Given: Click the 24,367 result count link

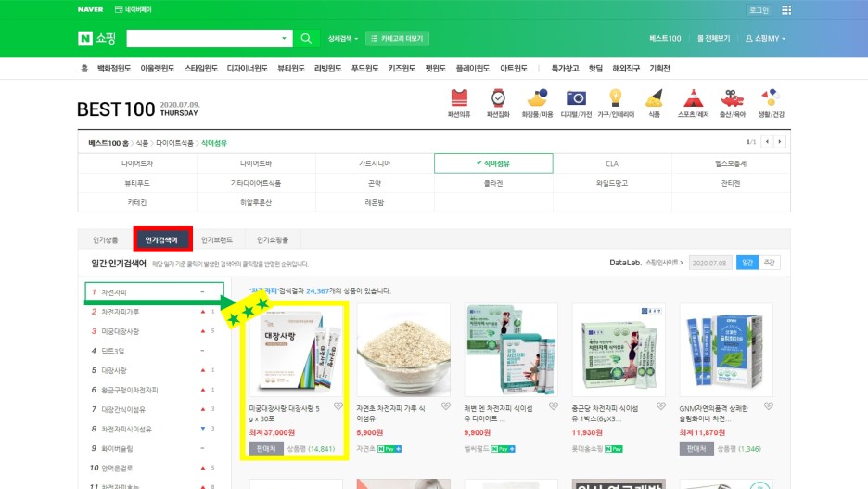Looking at the screenshot, I should [x=317, y=290].
